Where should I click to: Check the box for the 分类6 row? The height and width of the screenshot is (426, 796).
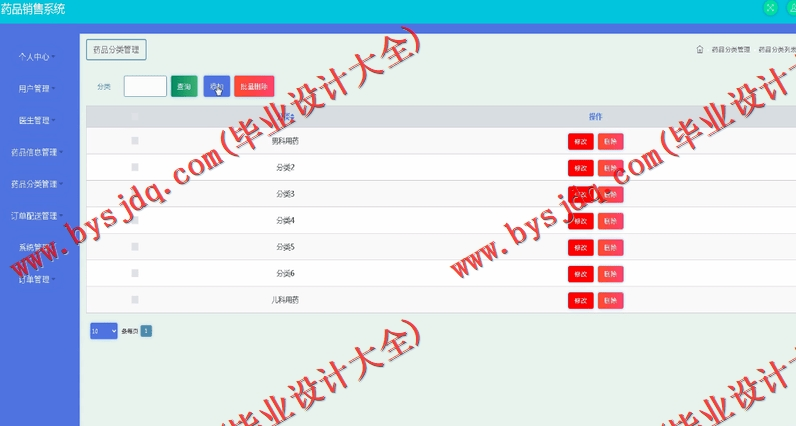[135, 273]
